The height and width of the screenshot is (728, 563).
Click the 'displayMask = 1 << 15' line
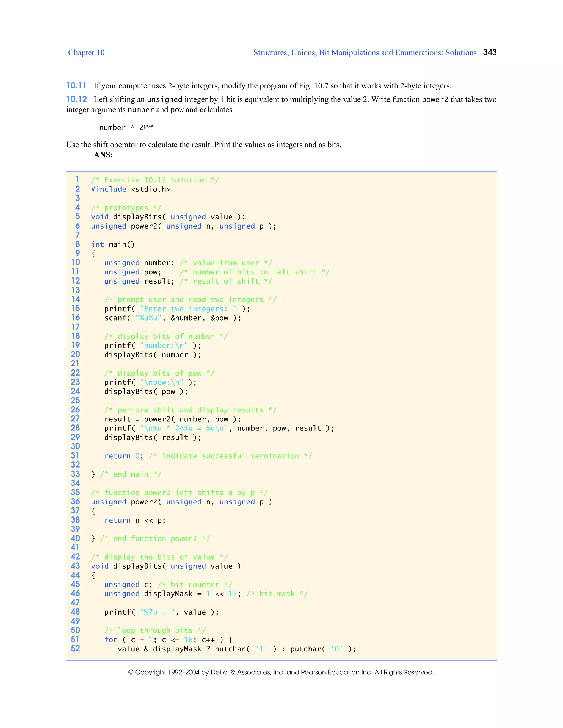coord(206,594)
